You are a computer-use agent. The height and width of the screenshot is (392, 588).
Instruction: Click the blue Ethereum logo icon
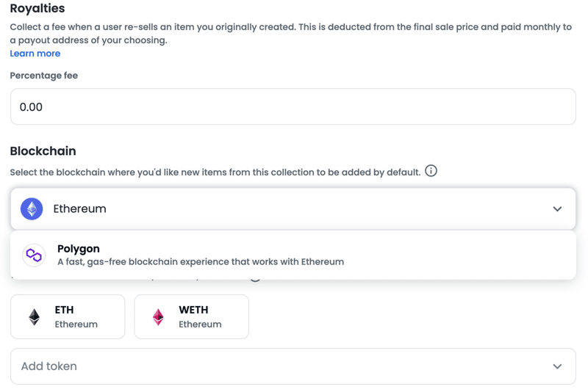pos(32,208)
